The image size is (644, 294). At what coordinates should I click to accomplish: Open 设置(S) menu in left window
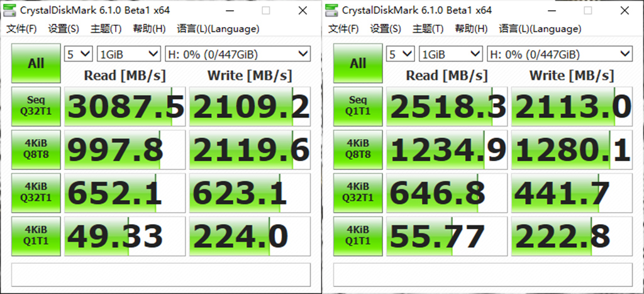pos(64,29)
